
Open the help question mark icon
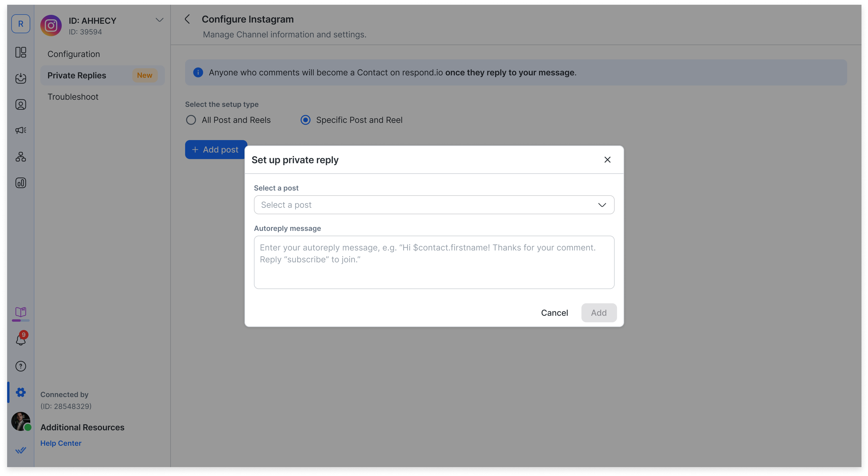click(x=20, y=366)
